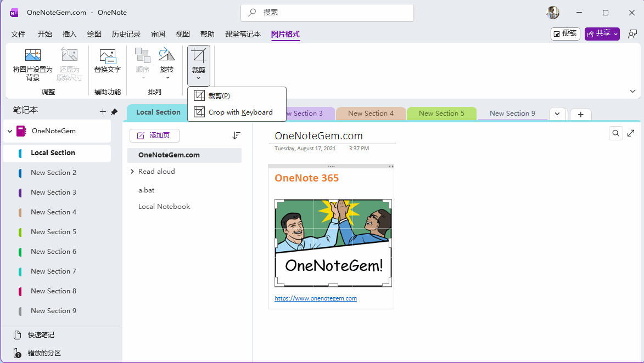Click the 搜索 search box
Image resolution: width=644 pixels, height=363 pixels.
[327, 12]
